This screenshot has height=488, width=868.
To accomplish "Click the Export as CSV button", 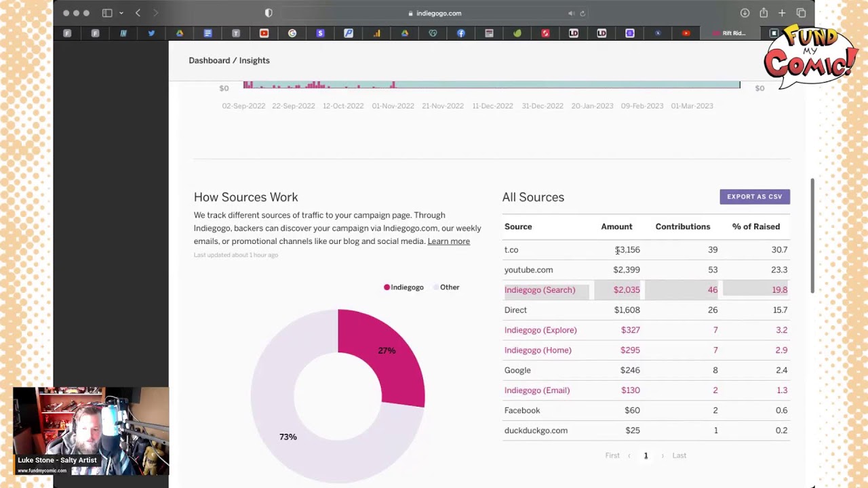I will coord(754,197).
